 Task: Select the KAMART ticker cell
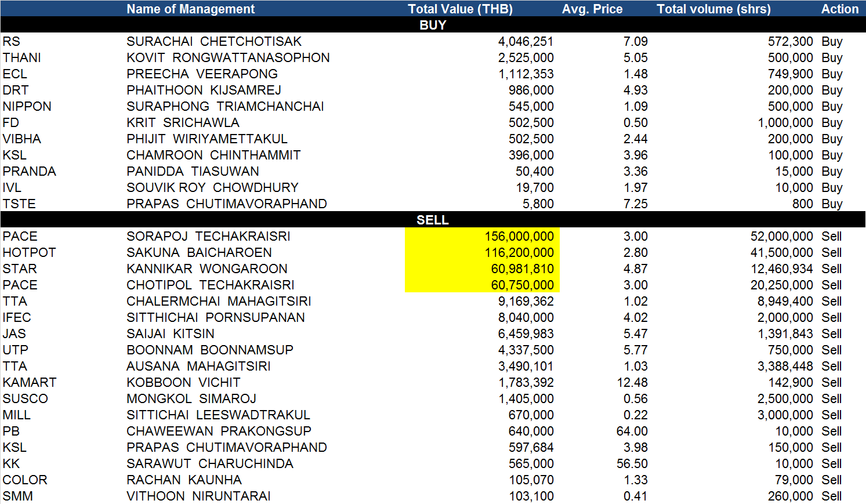30,382
